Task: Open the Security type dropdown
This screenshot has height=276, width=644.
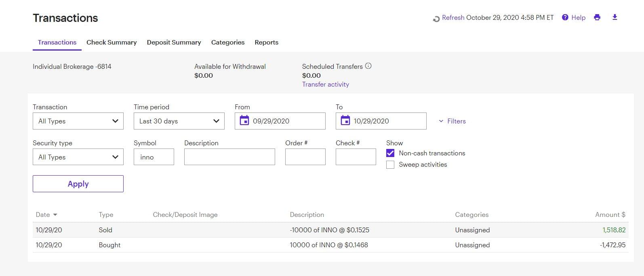Action: 78,157
